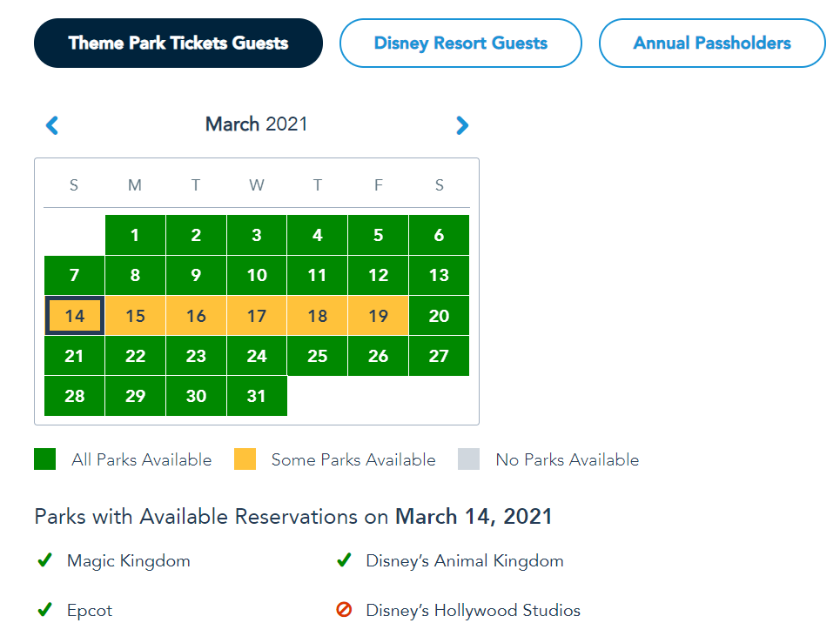Click the March 2021 month heading

pyautogui.click(x=256, y=124)
